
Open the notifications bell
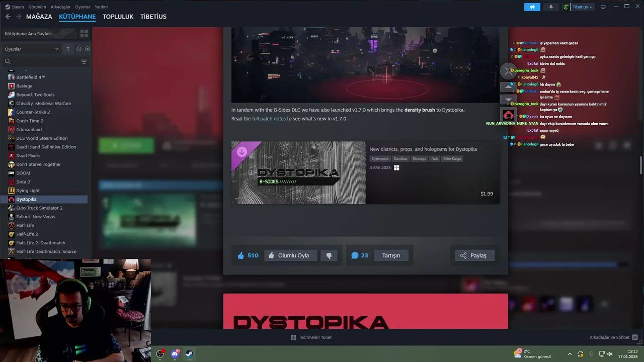(551, 7)
